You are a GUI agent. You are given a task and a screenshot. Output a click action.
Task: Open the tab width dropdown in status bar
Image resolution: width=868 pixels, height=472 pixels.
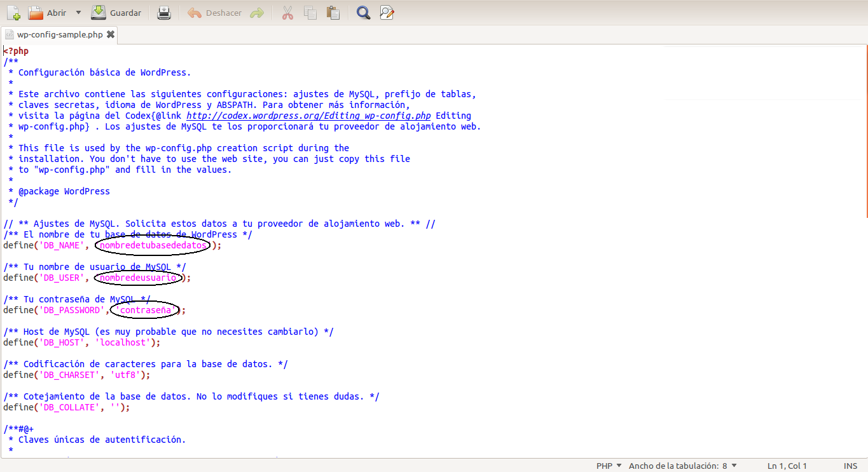(x=682, y=466)
